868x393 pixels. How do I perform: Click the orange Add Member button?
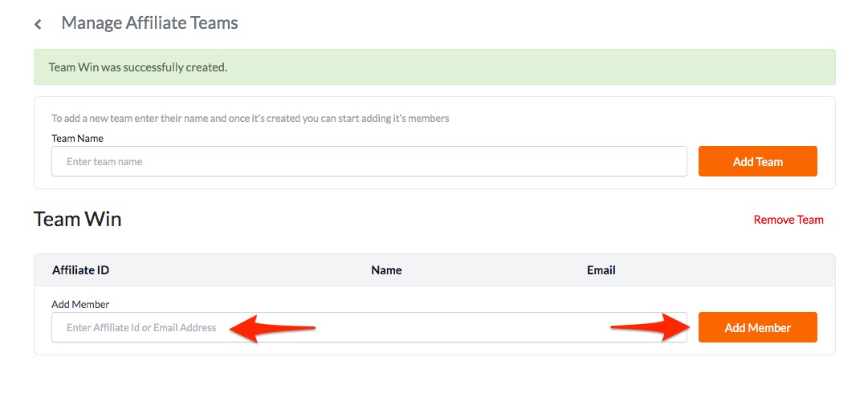click(x=757, y=327)
